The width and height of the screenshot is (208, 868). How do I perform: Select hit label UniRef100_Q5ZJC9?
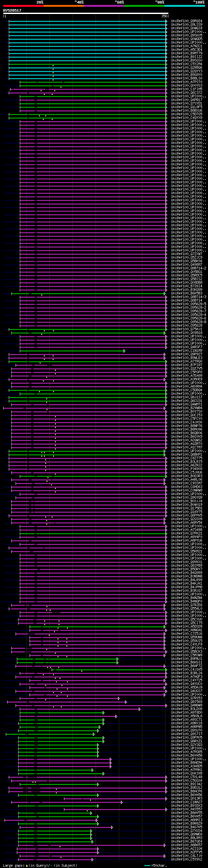pyautogui.click(x=187, y=257)
